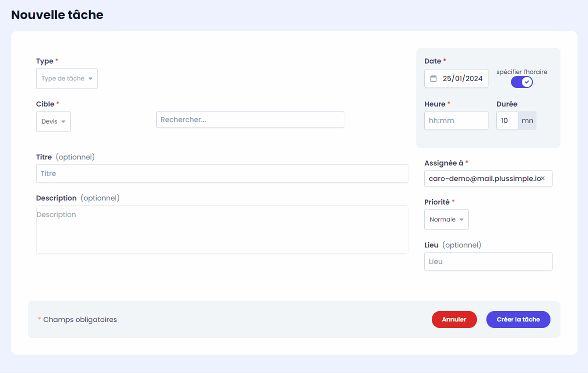Open the Cible Devis dropdown

click(53, 121)
